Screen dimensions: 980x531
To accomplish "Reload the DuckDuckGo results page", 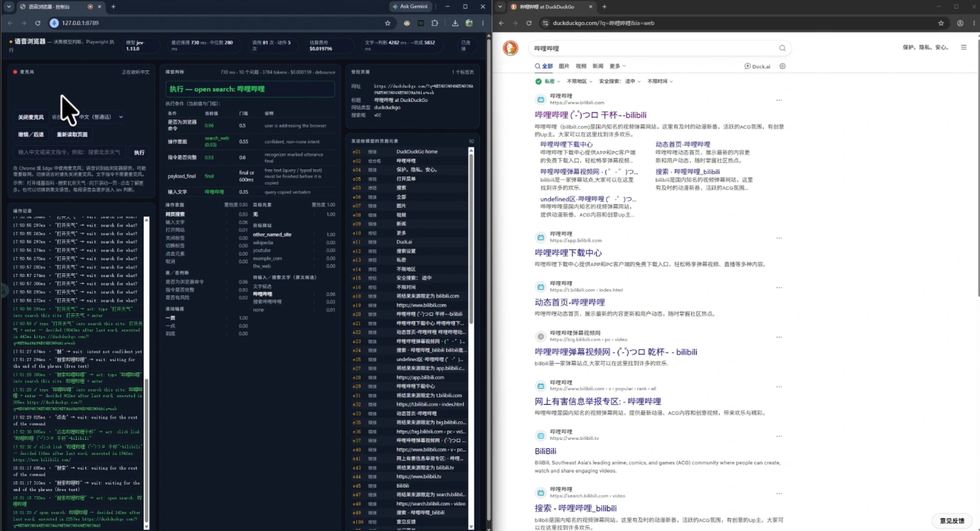I will click(x=528, y=23).
